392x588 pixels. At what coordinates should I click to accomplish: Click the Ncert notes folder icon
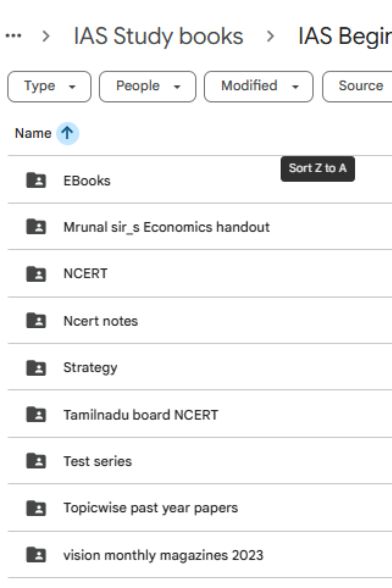[x=36, y=321]
